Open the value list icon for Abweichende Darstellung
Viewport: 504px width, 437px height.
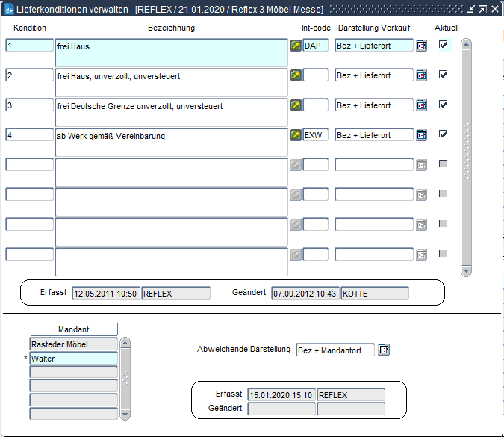(x=384, y=350)
